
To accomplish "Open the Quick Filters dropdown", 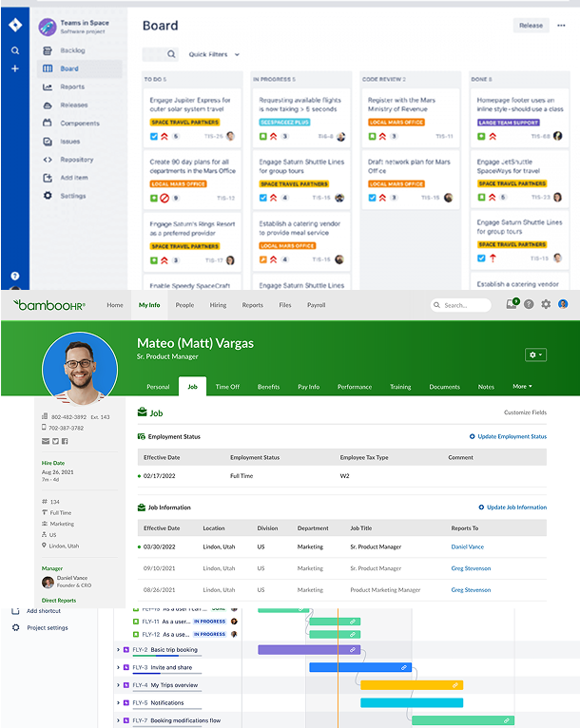I will [214, 55].
